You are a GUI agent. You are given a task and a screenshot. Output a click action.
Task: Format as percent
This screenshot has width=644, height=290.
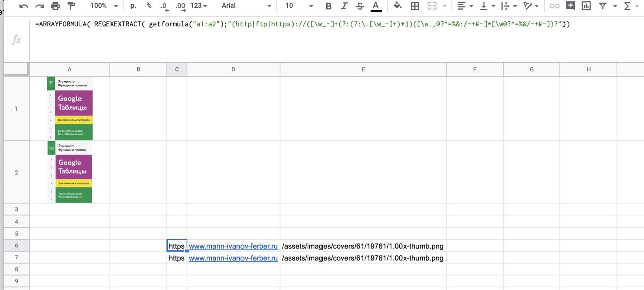[149, 6]
